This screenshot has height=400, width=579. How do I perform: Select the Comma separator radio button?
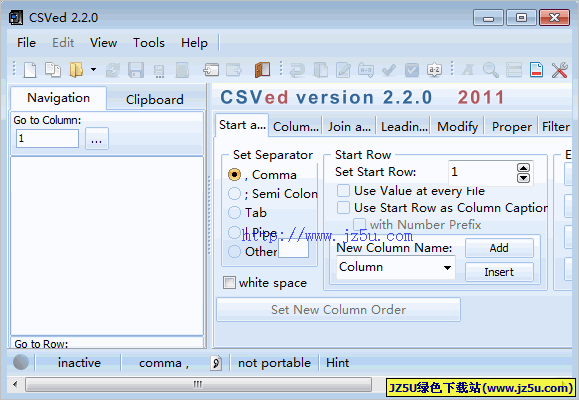click(x=234, y=174)
